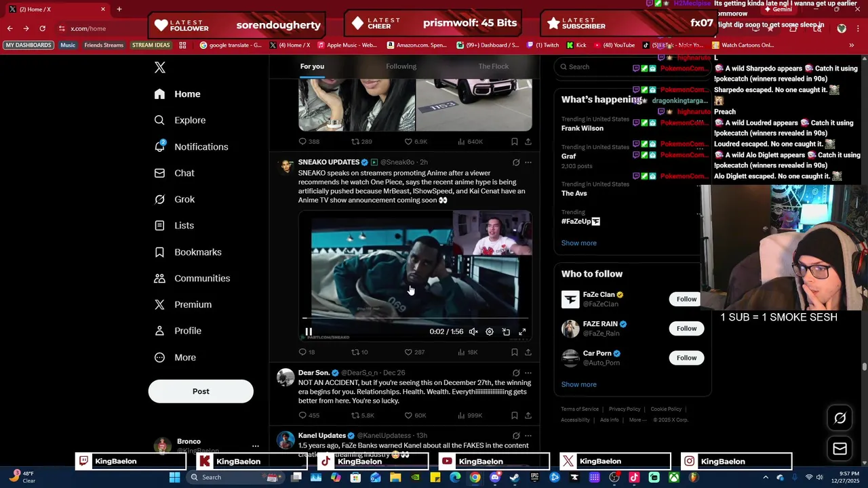Go back in the browser
Screen dimensions: 868x488
coord(9,28)
